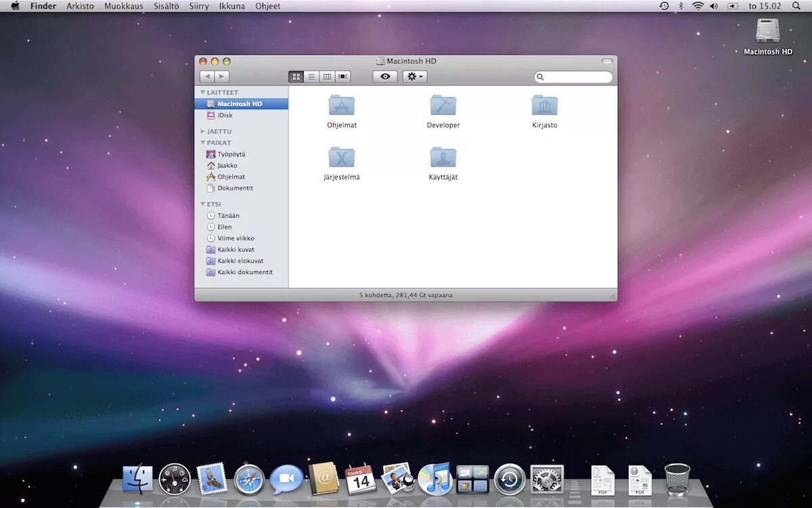Collapse the PAIKAT sidebar section
This screenshot has height=508, width=812.
202,143
